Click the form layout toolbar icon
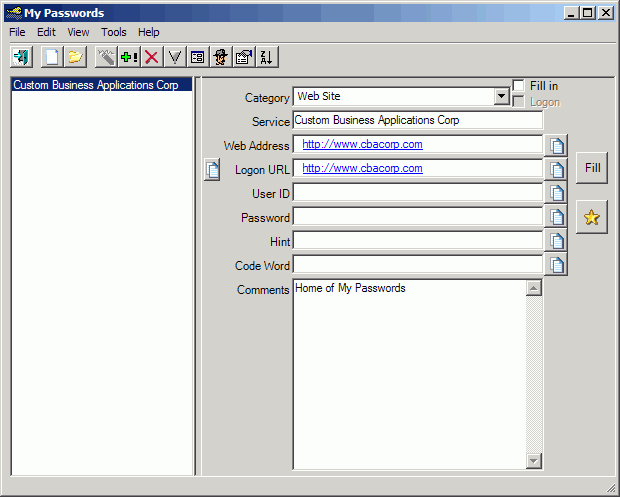The height and width of the screenshot is (497, 620). pos(198,57)
